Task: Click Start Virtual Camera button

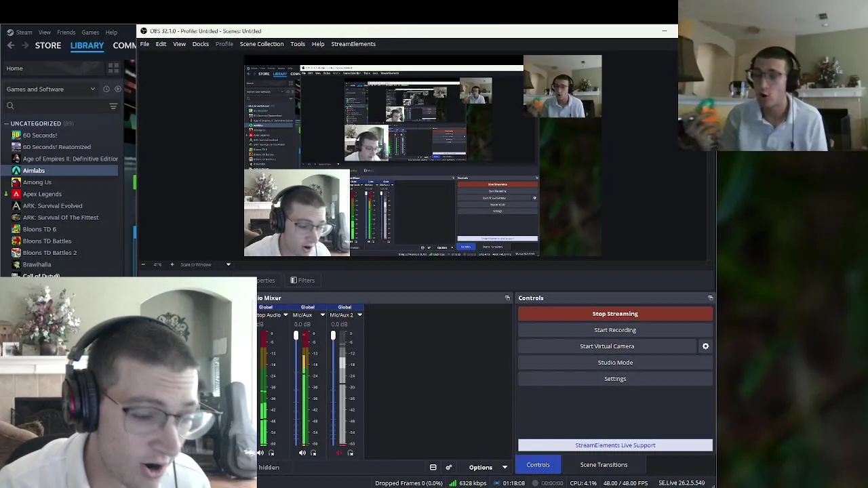Action: (607, 346)
